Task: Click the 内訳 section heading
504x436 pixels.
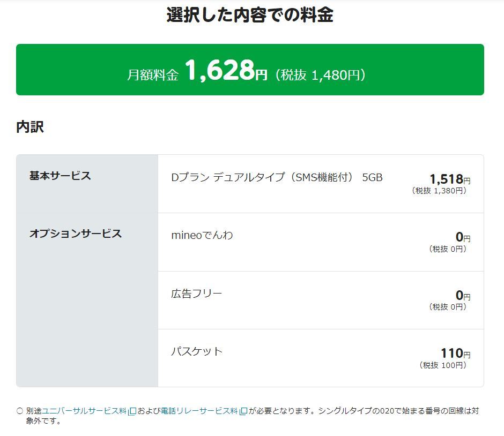Action: click(30, 127)
